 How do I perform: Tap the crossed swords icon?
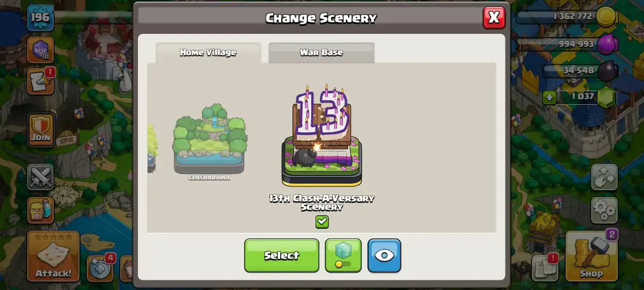pos(41,177)
